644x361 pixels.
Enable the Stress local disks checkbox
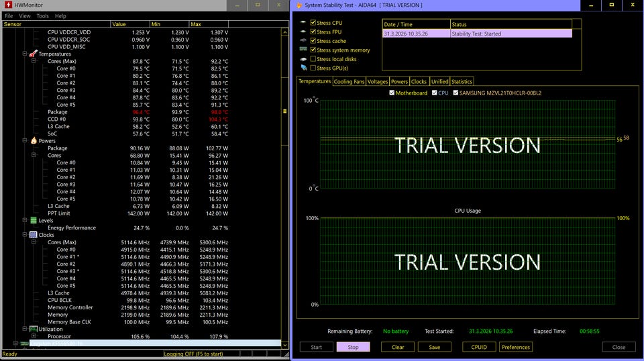(313, 59)
